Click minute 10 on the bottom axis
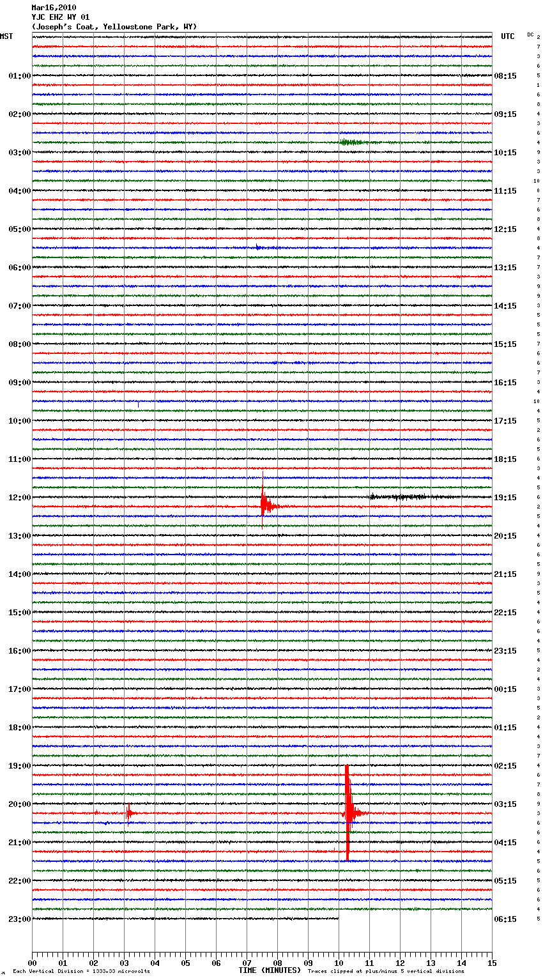 click(x=339, y=963)
